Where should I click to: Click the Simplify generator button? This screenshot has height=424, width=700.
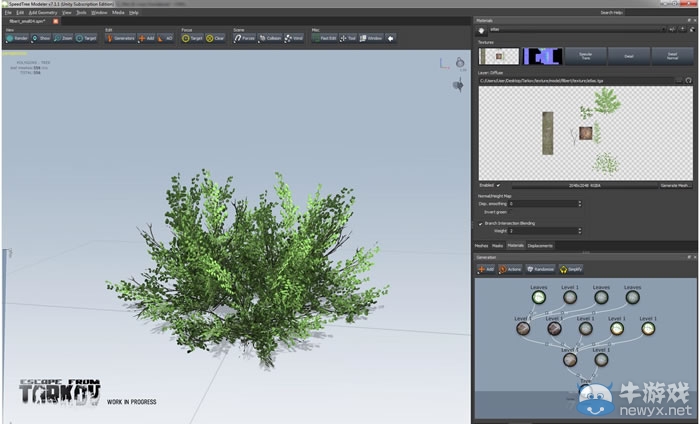pyautogui.click(x=571, y=269)
